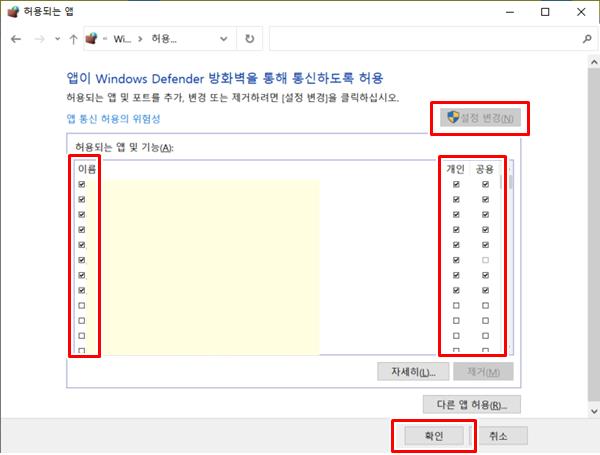Click the '자세히(L)...' button

(x=413, y=372)
